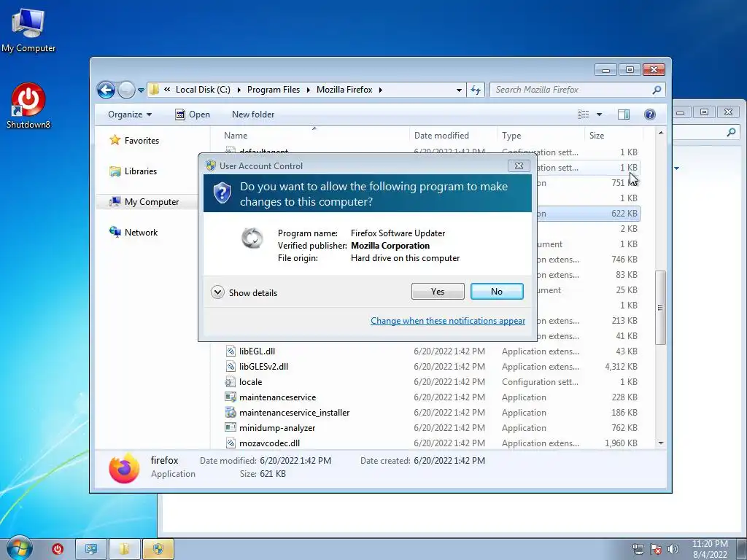
Task: Click No in User Account Control
Action: pos(496,292)
